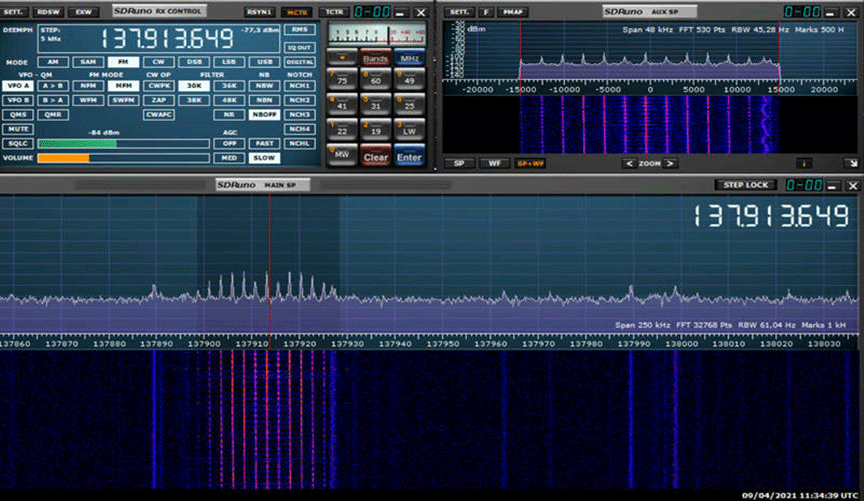Select the 49 m band keypad button
864x501 pixels.
[409, 79]
